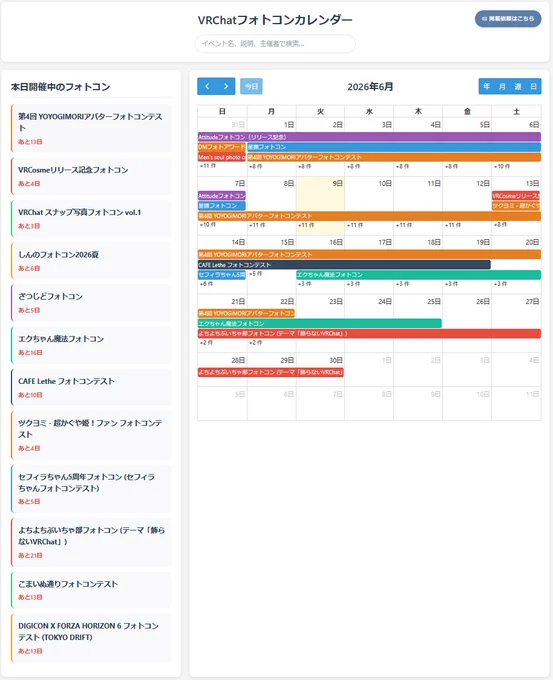Screen dimensions: 553x680
Task: Open sidebar card VRChat スナップ写真フォトコン vol.1
Action: 91,219
